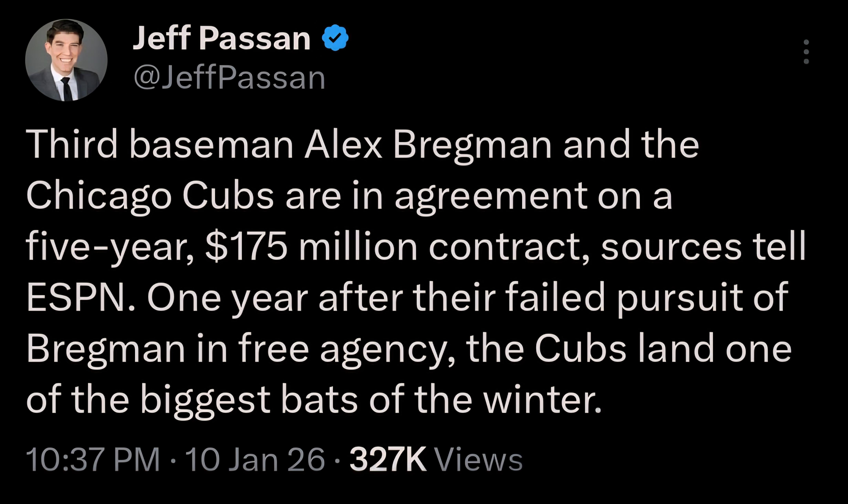Open the three-dot more options menu

(x=806, y=52)
